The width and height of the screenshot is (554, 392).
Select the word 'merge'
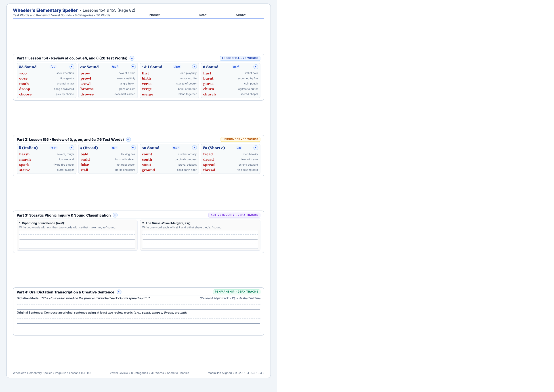click(147, 94)
